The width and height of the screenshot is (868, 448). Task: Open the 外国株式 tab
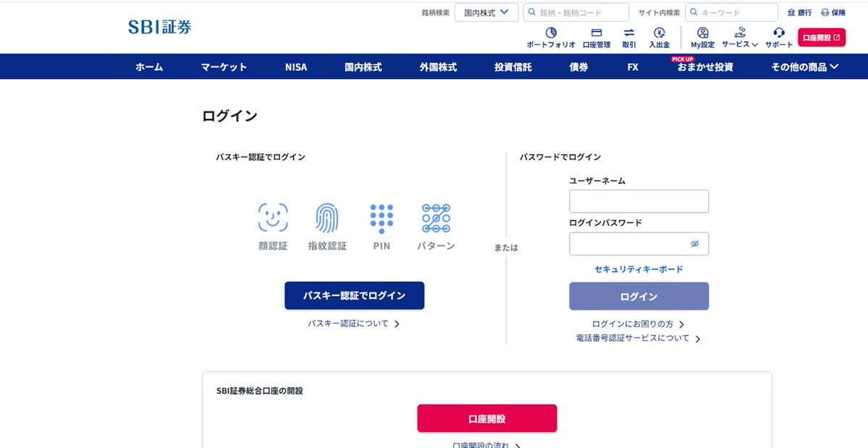[x=438, y=67]
